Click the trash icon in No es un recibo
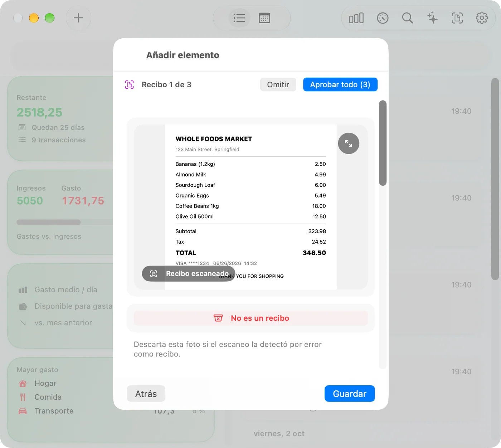 pyautogui.click(x=218, y=318)
